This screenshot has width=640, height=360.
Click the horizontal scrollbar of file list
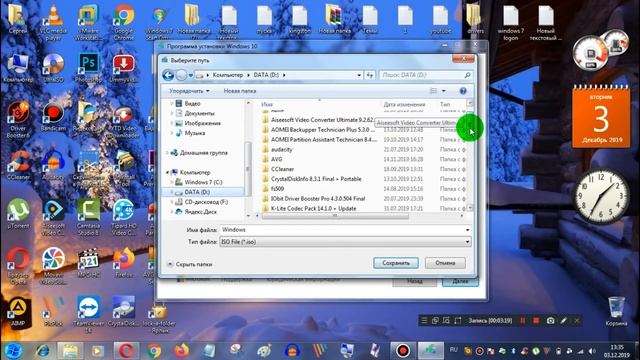click(335, 216)
